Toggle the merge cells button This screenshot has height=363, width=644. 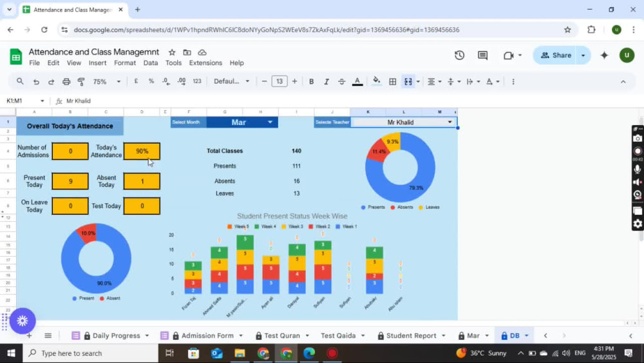(408, 81)
